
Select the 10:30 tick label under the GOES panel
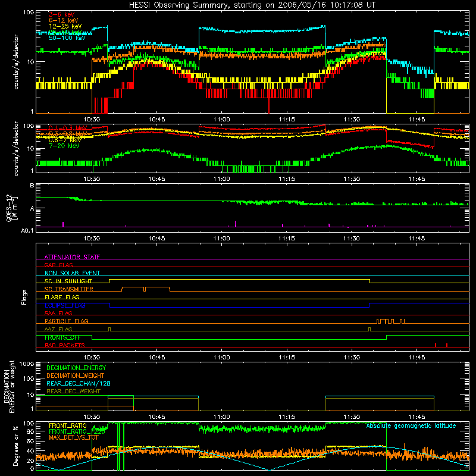pyautogui.click(x=92, y=239)
